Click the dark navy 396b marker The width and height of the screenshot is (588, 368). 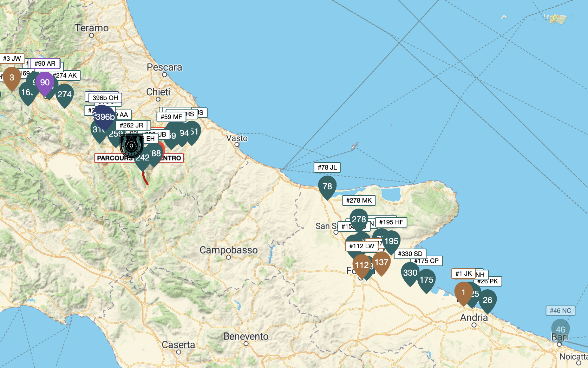(x=105, y=117)
